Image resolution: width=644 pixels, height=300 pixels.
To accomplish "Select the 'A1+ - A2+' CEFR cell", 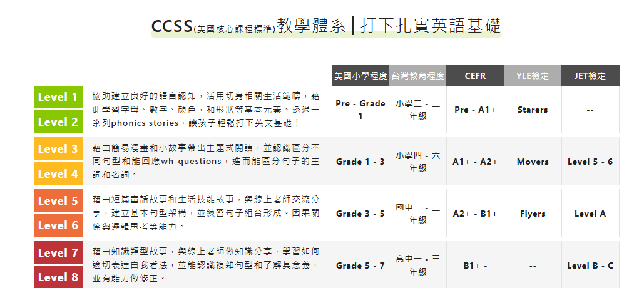I will [475, 162].
